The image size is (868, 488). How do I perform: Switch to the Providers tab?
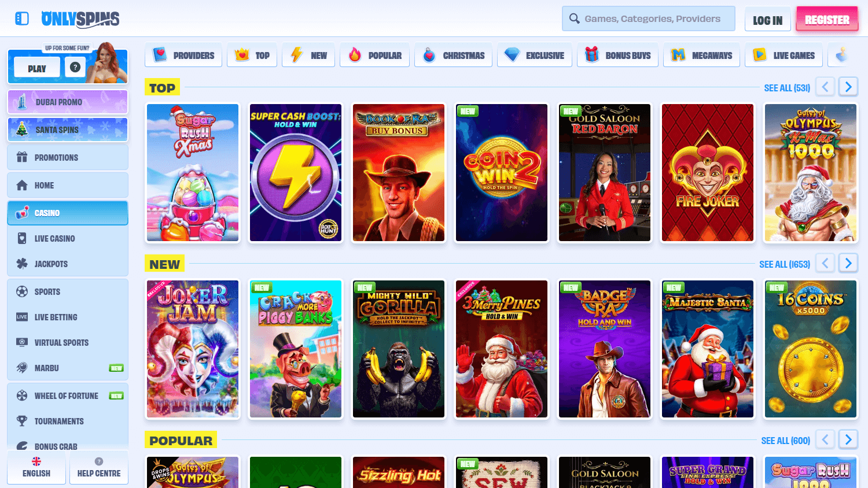[x=183, y=54]
